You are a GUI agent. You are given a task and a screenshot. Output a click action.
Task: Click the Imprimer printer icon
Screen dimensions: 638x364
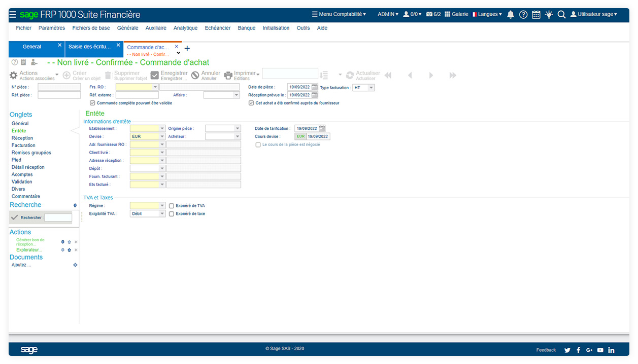(x=228, y=76)
